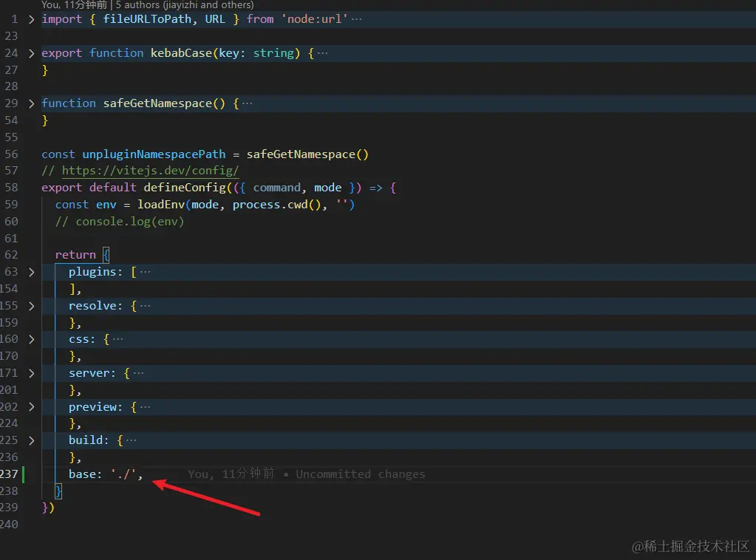Image resolution: width=756 pixels, height=560 pixels.
Task: Click line number 58 in the gutter
Action: (x=11, y=188)
